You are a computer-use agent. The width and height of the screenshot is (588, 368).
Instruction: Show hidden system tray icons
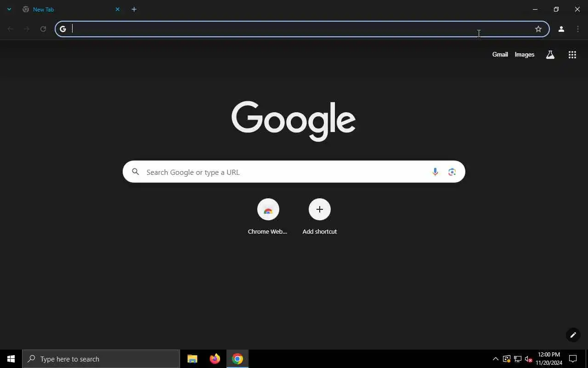495,359
